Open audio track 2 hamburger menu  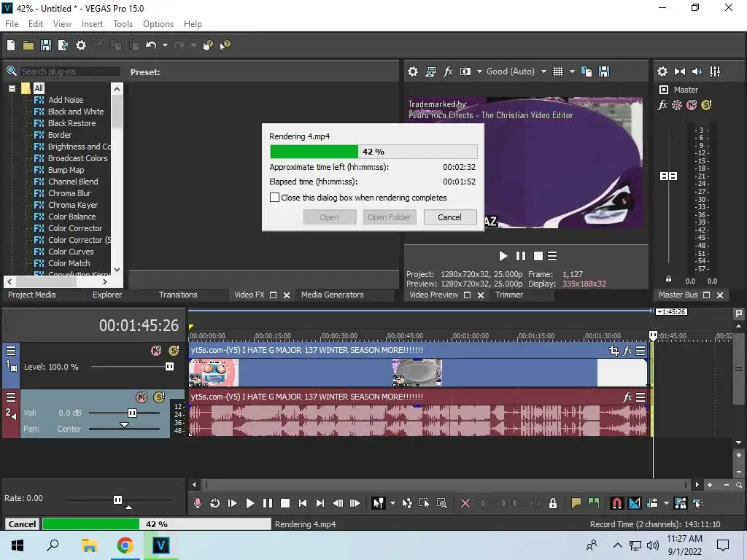(x=10, y=397)
